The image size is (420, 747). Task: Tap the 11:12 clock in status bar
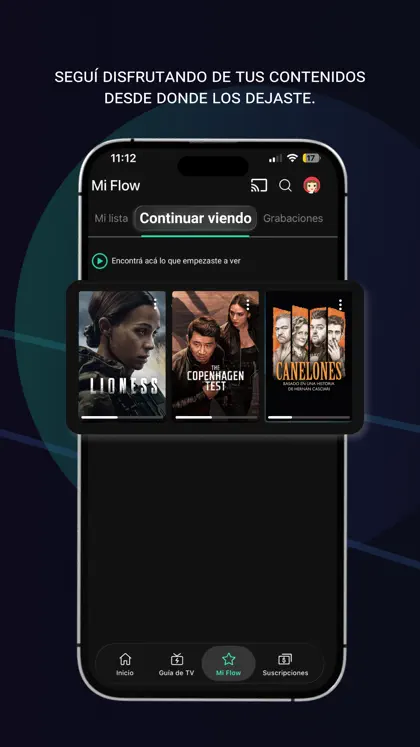tap(123, 158)
